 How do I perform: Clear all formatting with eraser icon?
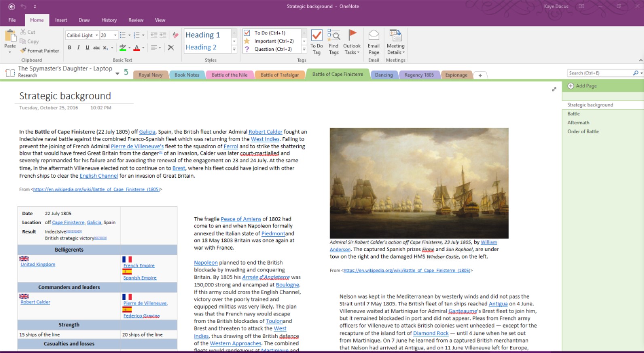pos(175,35)
